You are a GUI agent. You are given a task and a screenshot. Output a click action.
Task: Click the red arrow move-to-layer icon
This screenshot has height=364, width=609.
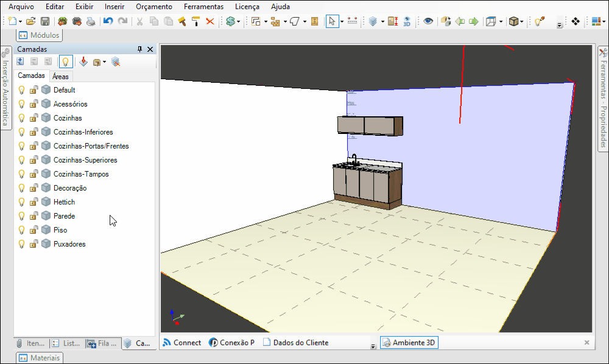point(83,61)
